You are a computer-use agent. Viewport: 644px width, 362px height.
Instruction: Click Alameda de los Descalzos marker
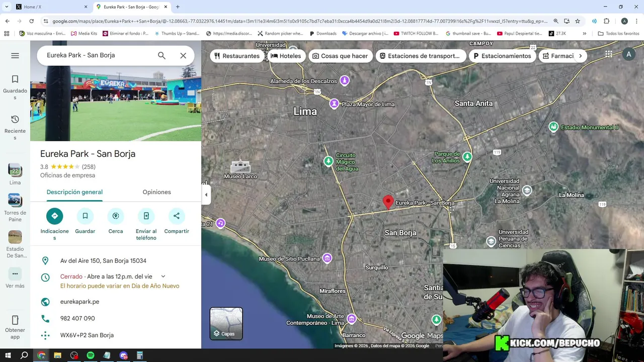tap(345, 80)
